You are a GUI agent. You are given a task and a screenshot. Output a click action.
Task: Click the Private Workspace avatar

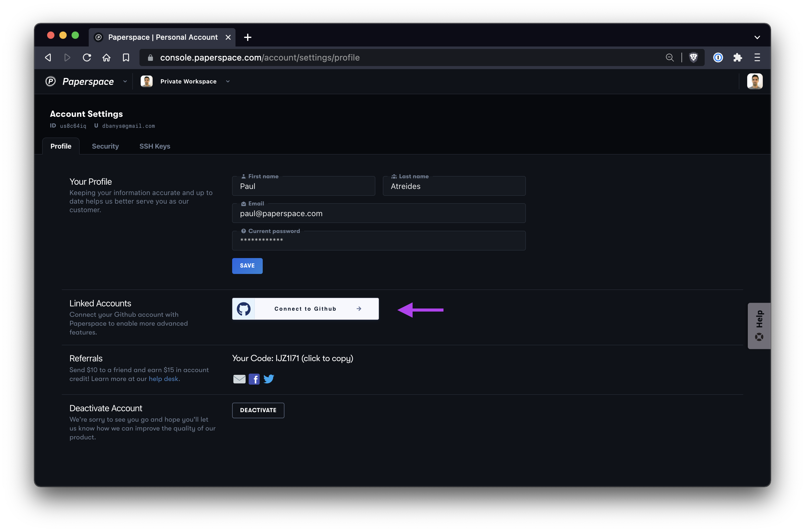(147, 81)
